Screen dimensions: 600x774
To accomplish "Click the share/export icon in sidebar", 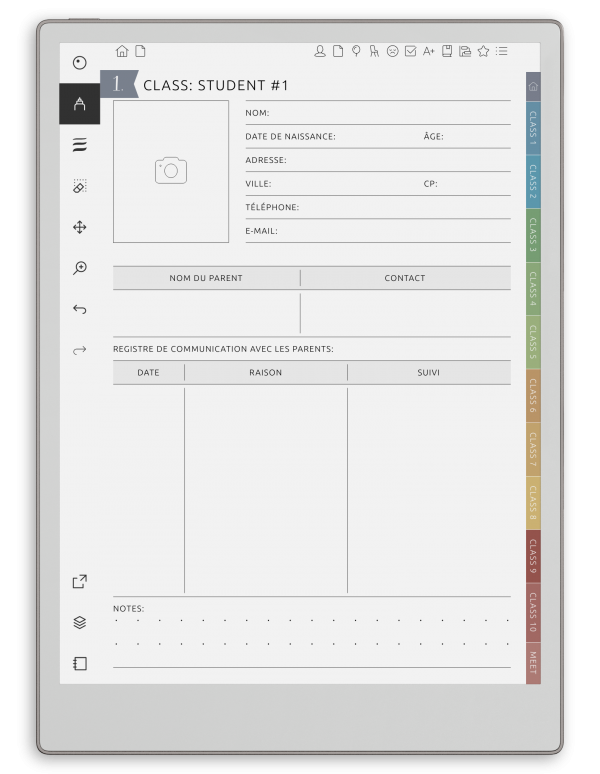I will (x=79, y=581).
